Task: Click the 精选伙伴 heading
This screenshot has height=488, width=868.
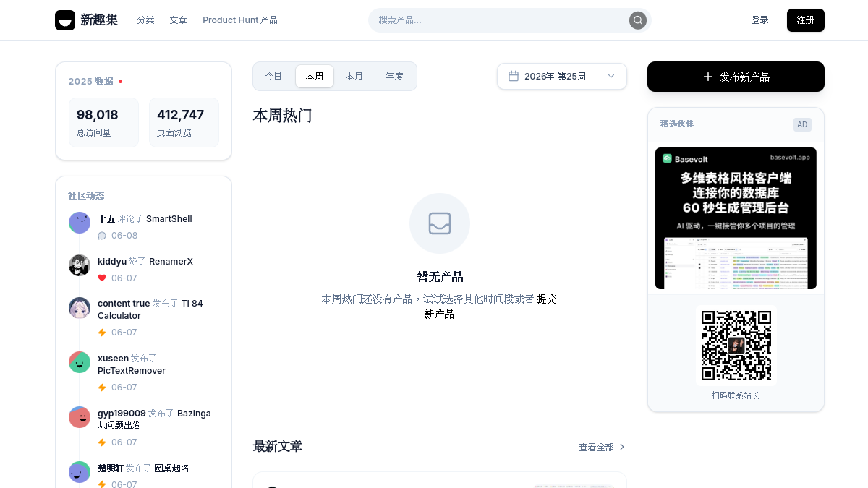Action: tap(677, 124)
